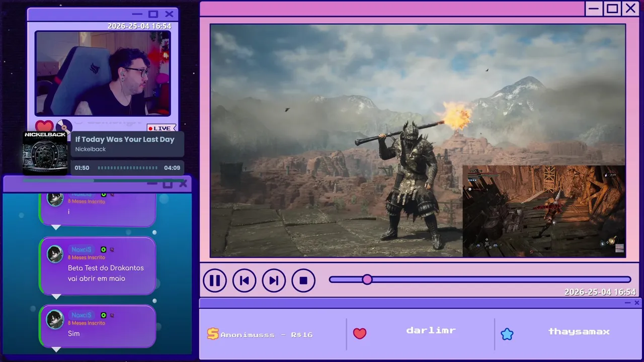Close the chat window
Image resolution: width=644 pixels, height=362 pixels.
tap(183, 184)
